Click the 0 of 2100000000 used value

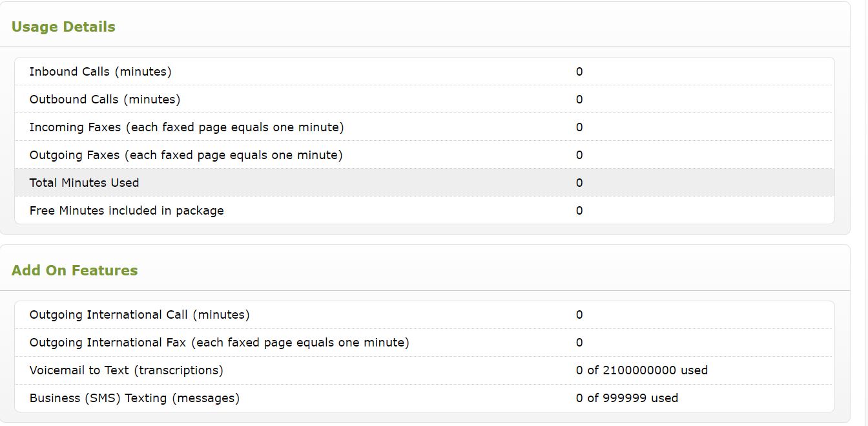(x=642, y=370)
